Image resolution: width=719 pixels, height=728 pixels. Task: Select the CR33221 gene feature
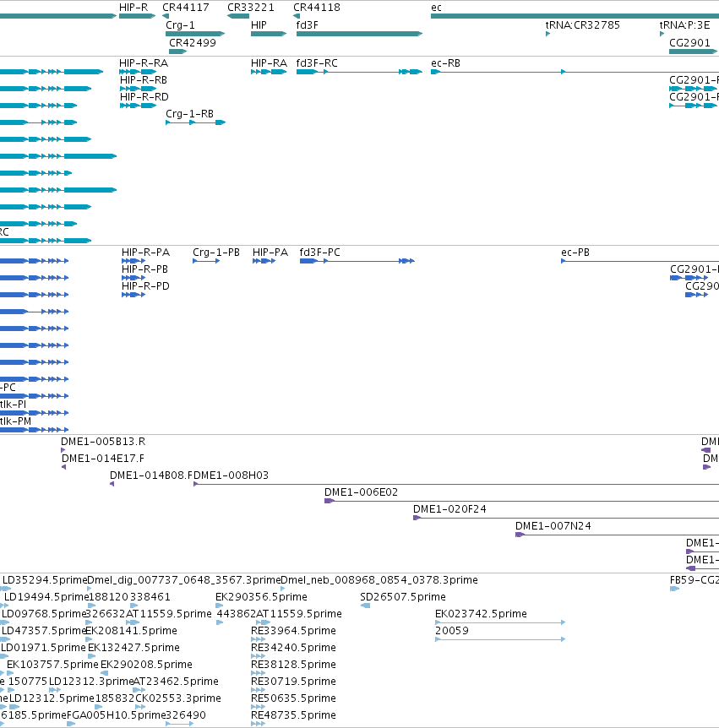(x=238, y=16)
